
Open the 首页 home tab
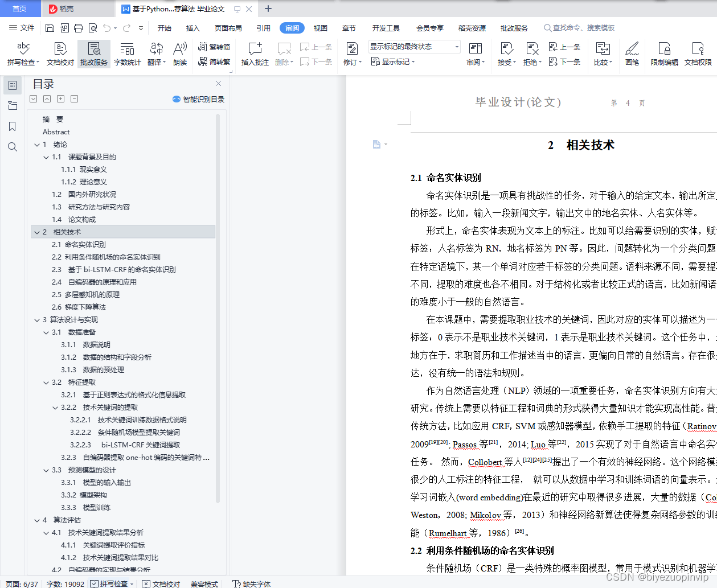pos(19,9)
